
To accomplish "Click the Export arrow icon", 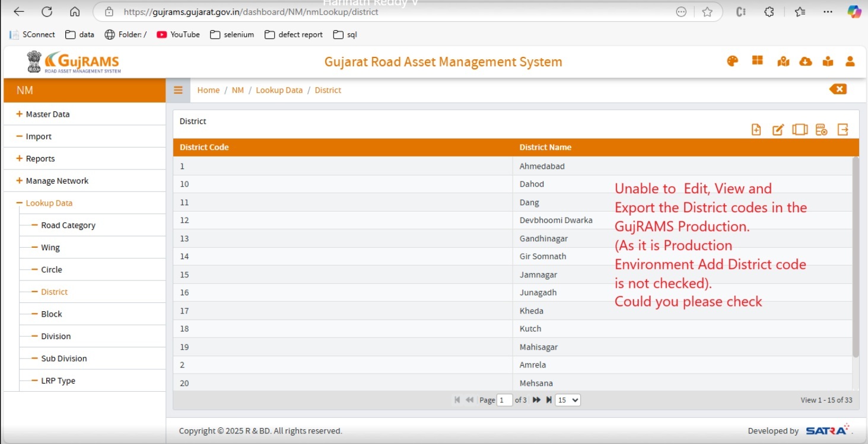I will [843, 129].
